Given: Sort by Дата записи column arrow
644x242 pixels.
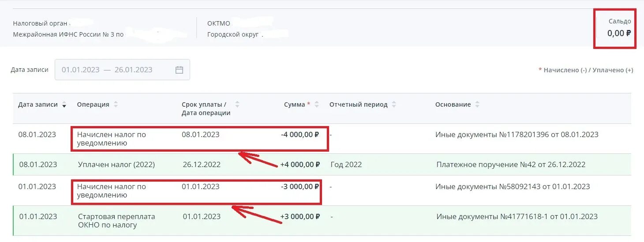Looking at the screenshot, I should point(64,105).
